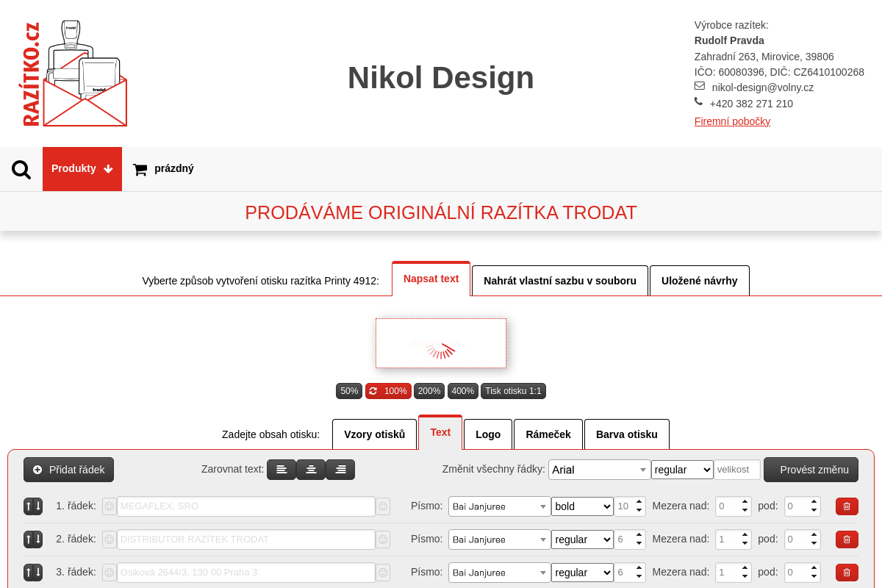
Task: Click the phone icon
Action: 698,101
